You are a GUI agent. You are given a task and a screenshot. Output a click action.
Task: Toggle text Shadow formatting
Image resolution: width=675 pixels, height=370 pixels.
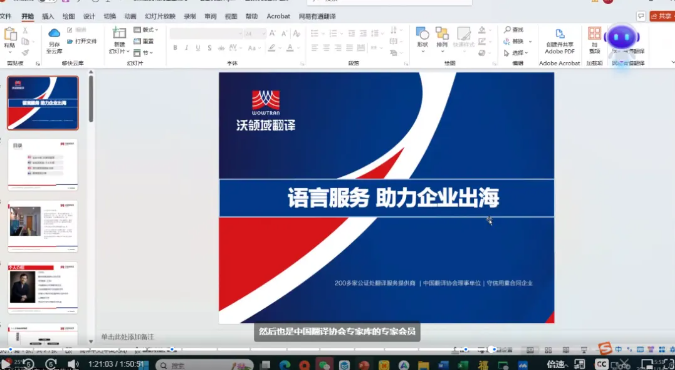point(209,48)
